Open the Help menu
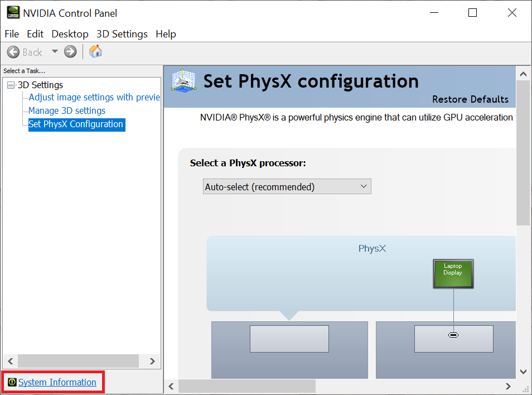Viewport: 532px width, 395px height. (x=166, y=34)
